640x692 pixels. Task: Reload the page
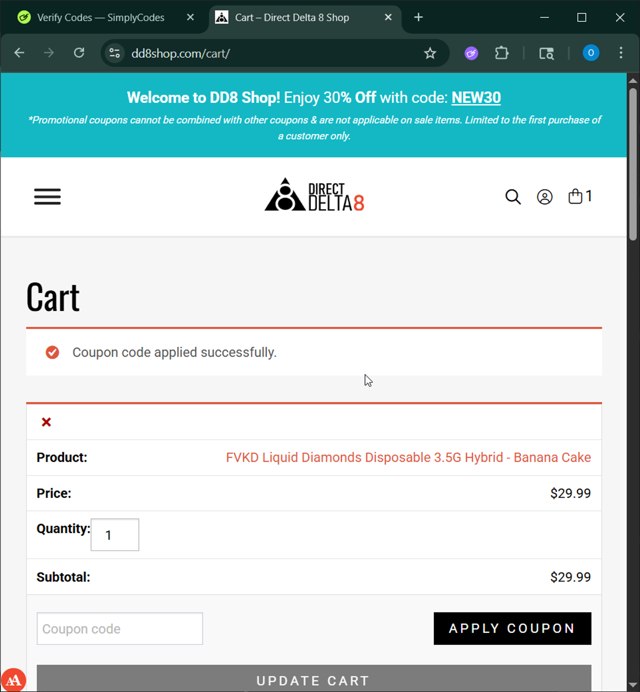coord(79,53)
